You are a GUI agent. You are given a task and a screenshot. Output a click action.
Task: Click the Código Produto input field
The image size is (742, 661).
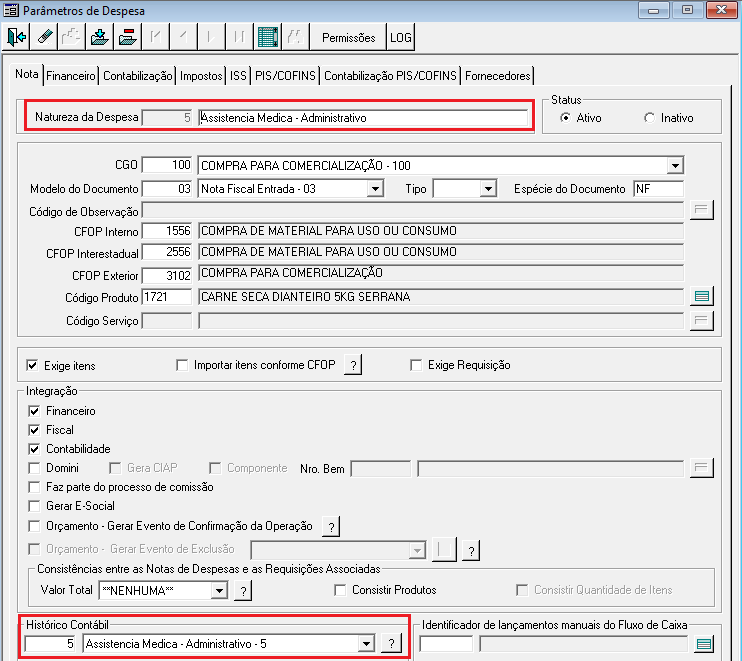click(167, 297)
